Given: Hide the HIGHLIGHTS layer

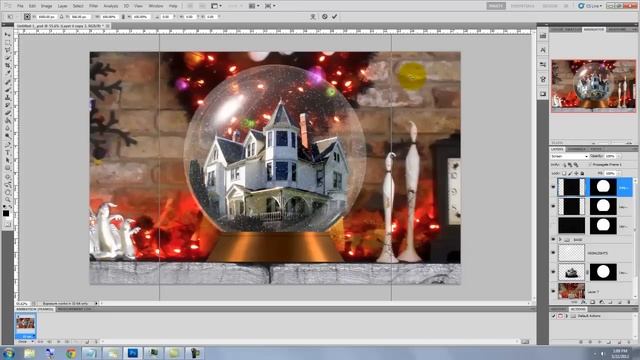Looking at the screenshot, I should (553, 253).
